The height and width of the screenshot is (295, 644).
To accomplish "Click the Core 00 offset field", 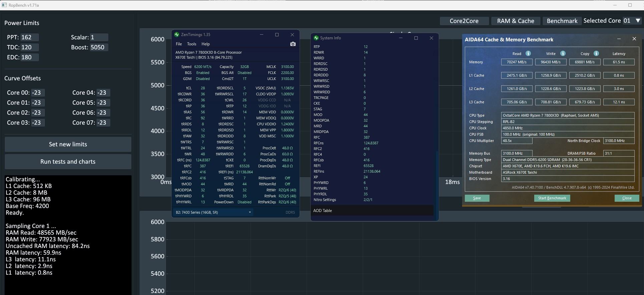I will pyautogui.click(x=38, y=93).
